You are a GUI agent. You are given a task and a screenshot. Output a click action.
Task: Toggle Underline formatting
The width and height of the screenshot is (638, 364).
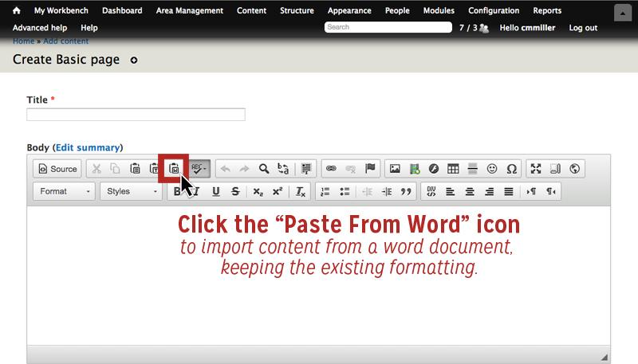pyautogui.click(x=215, y=191)
